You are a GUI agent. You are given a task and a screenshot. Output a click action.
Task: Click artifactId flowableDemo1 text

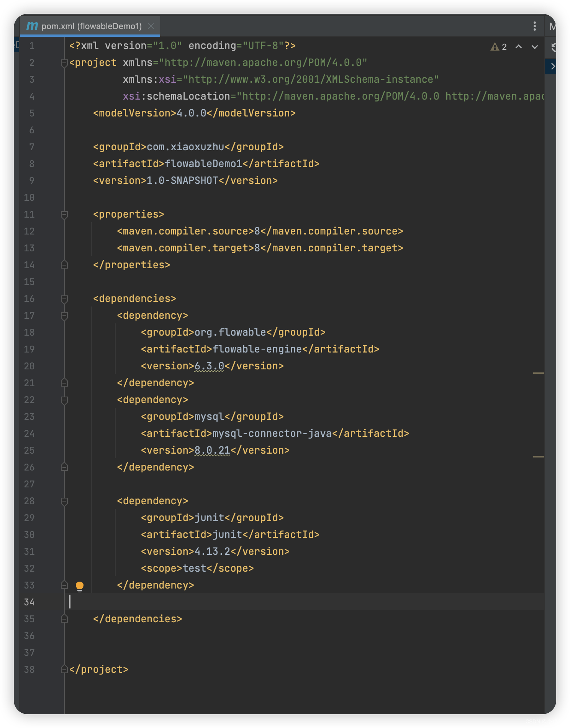pos(203,164)
